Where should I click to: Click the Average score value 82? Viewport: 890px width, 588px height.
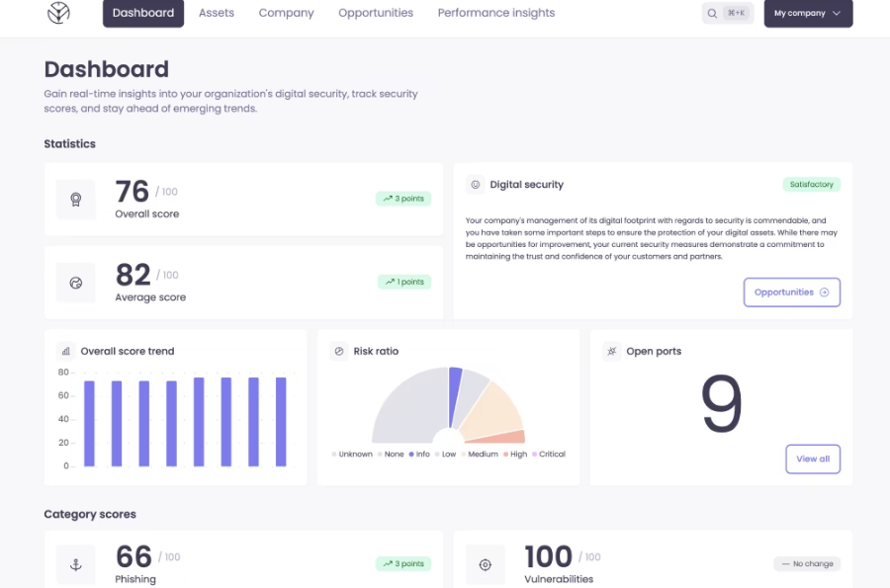click(133, 275)
